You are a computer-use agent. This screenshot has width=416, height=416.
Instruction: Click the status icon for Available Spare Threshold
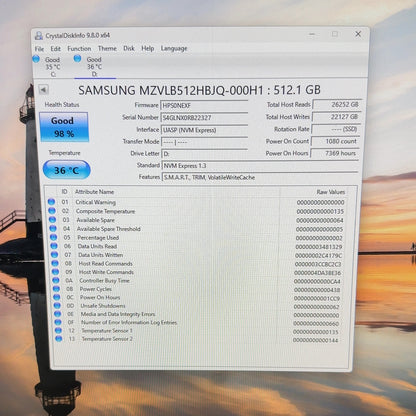pyautogui.click(x=53, y=229)
